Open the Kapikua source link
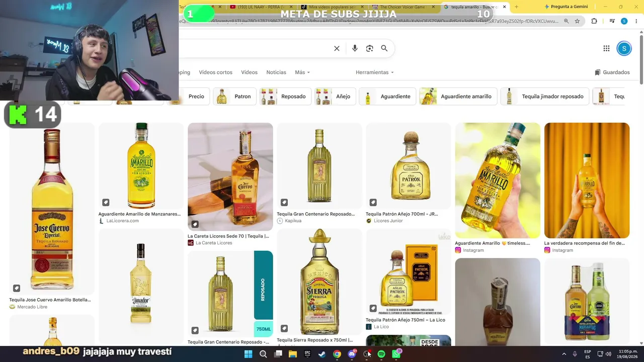Viewport: 644px width, 362px height. pos(289,221)
